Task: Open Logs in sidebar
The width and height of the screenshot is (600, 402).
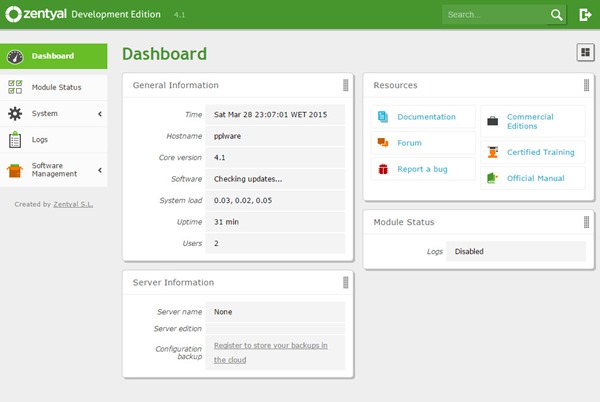Action: 54,140
